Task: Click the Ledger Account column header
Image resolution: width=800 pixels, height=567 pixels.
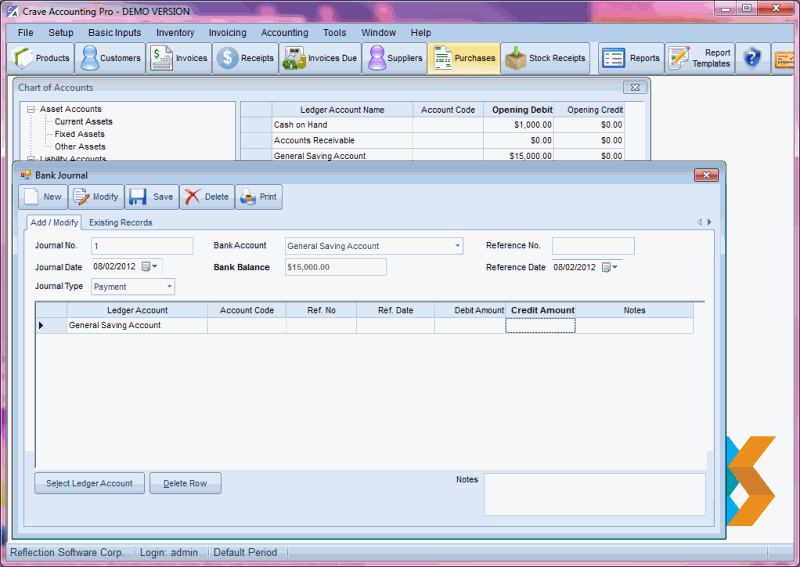Action: point(137,310)
